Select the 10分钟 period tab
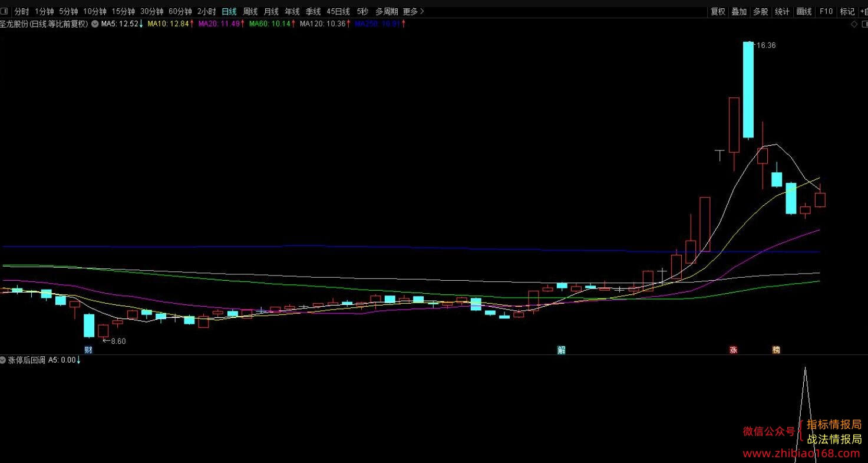Viewport: 868px width, 463px height. [x=94, y=11]
